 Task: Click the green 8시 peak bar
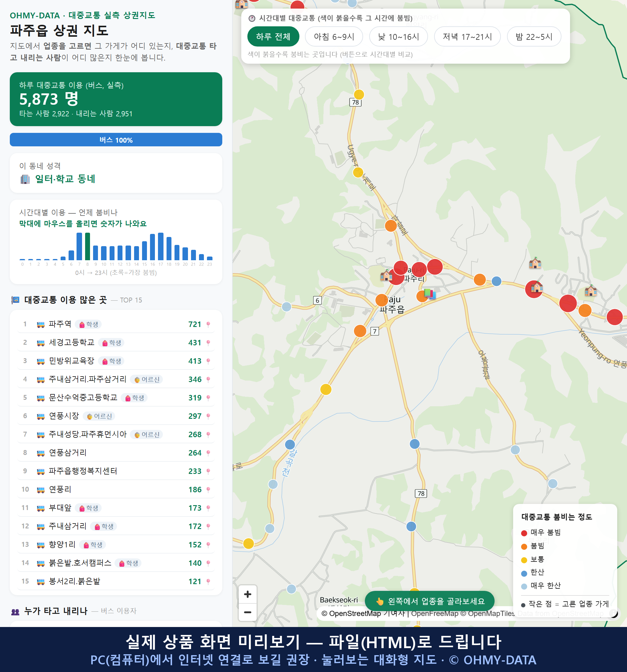click(x=88, y=246)
